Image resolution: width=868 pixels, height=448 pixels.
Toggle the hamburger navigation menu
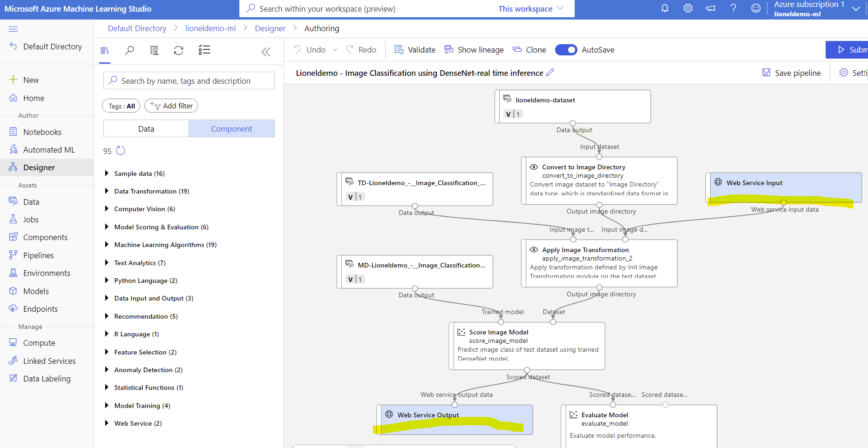(x=13, y=29)
